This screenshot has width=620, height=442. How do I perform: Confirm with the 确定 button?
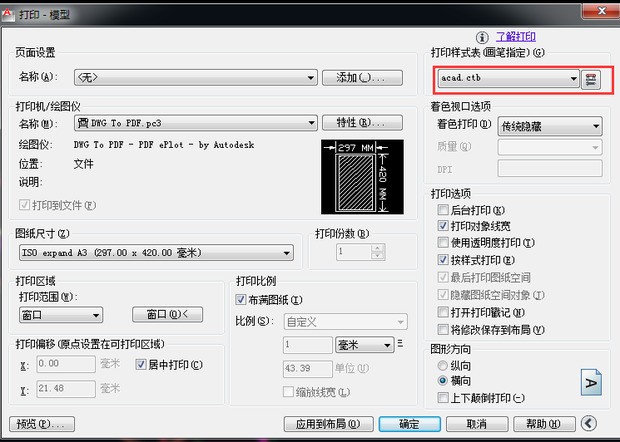[x=409, y=424]
